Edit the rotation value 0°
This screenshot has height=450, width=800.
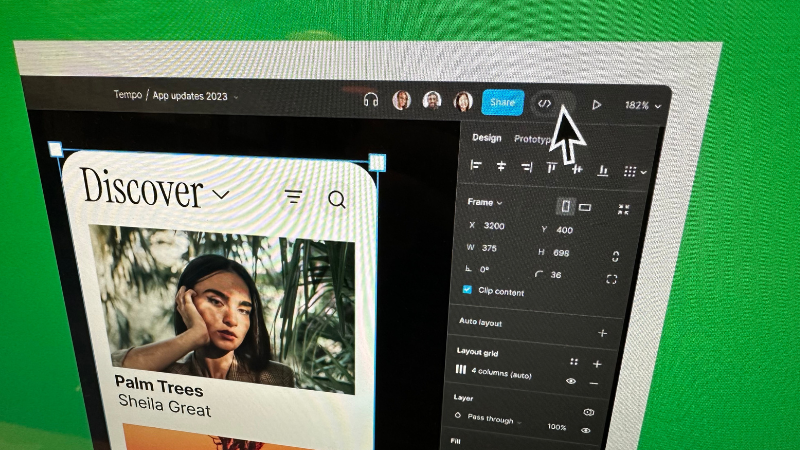click(484, 269)
